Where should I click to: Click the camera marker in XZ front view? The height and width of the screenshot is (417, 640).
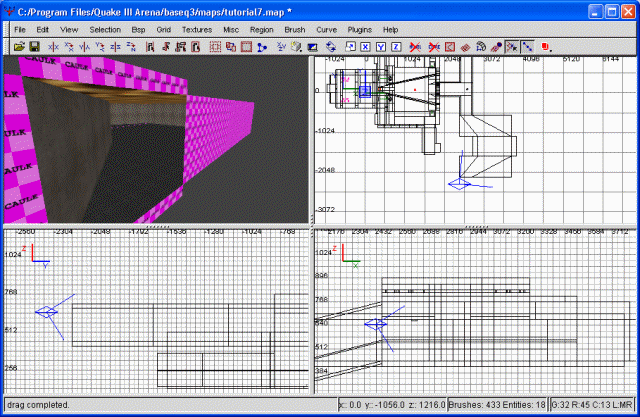[x=376, y=324]
